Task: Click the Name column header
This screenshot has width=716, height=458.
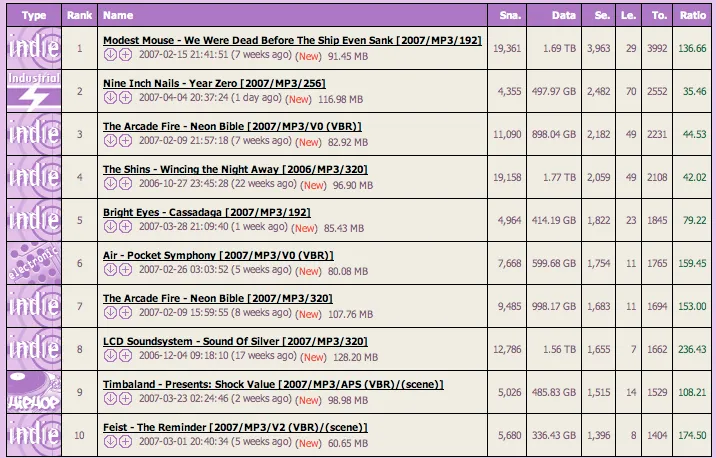Action: click(x=118, y=16)
